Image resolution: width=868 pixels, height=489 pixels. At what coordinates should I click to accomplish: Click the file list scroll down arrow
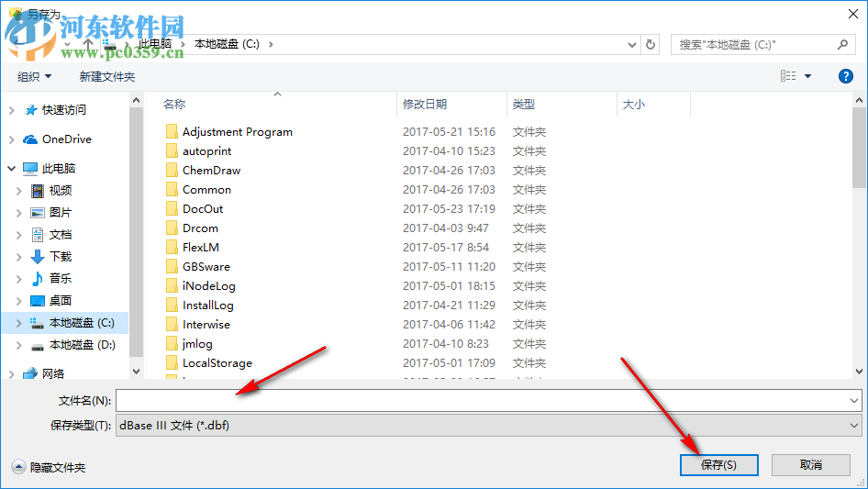coord(859,372)
